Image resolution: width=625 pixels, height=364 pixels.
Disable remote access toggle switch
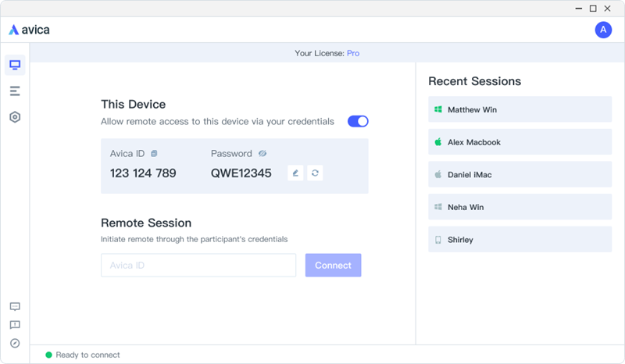click(358, 121)
